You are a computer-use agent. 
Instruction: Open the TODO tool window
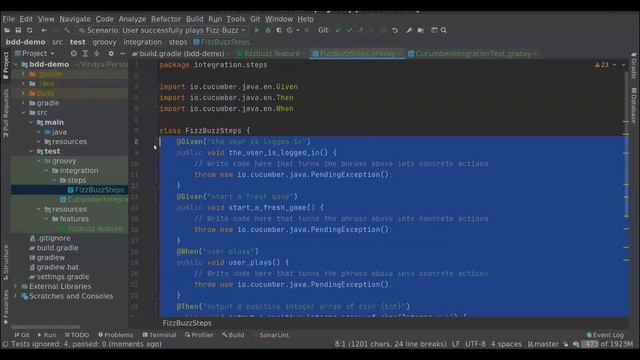point(77,335)
